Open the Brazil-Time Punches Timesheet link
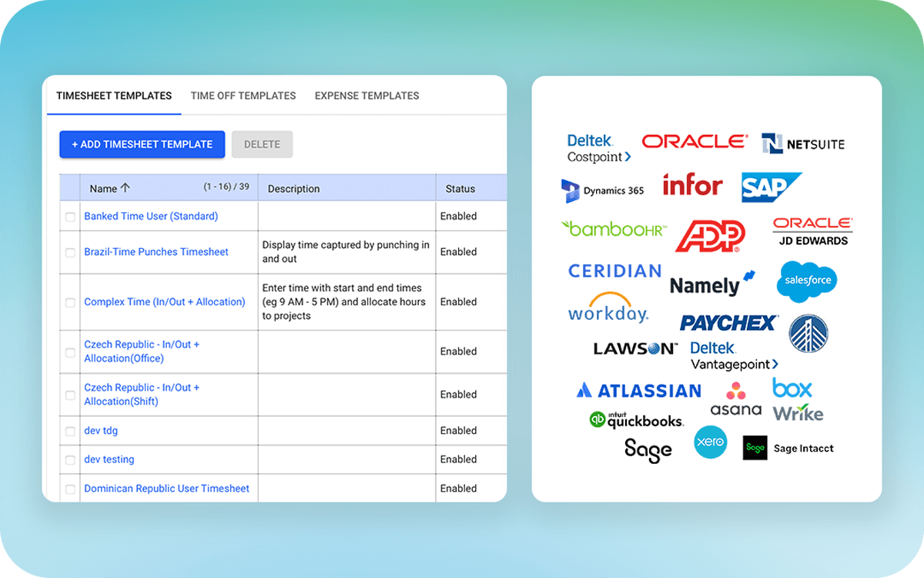The image size is (924, 578). 156,252
